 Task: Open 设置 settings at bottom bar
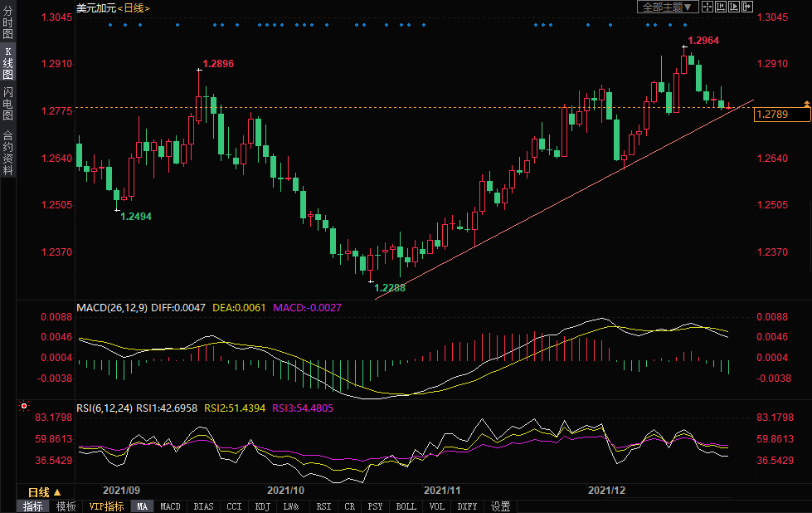tap(500, 506)
